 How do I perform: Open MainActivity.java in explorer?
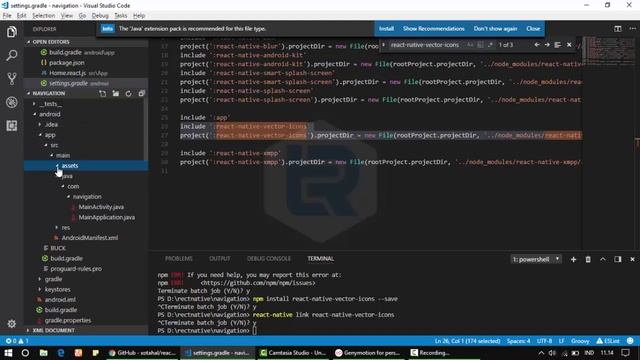coord(101,207)
